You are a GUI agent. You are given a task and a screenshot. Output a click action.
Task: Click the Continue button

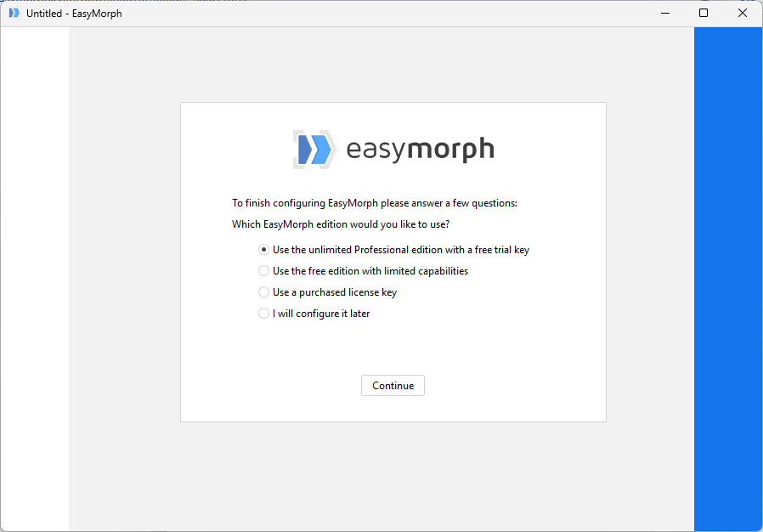point(393,386)
